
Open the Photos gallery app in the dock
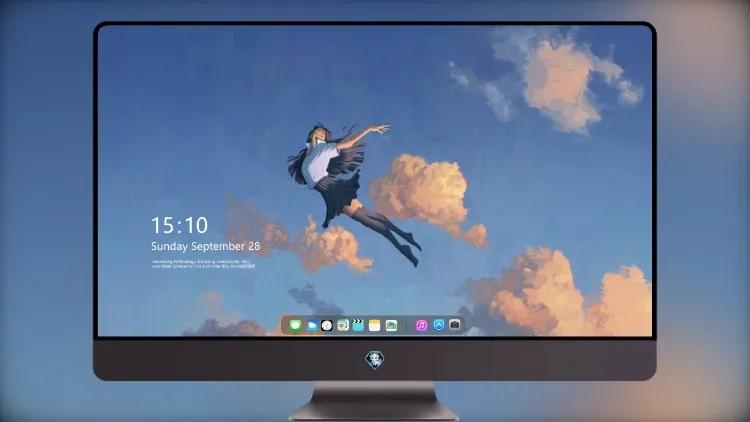coord(391,325)
